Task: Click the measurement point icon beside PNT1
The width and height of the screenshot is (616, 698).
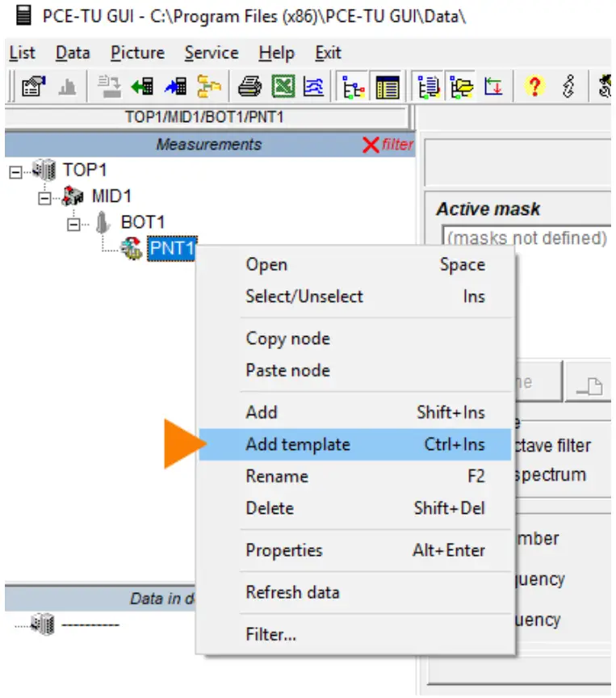Action: (132, 248)
